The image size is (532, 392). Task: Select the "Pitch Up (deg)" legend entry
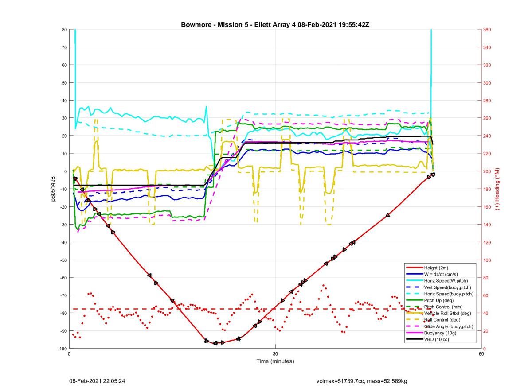click(x=440, y=300)
